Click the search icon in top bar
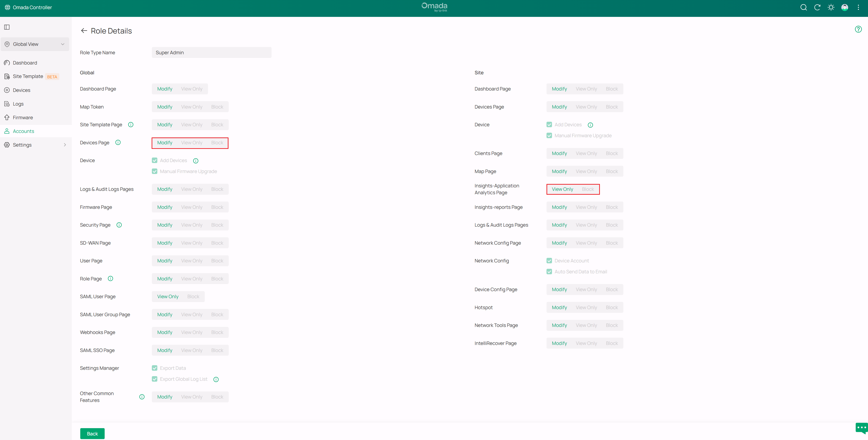Screen dimensions: 868x440 pos(803,7)
